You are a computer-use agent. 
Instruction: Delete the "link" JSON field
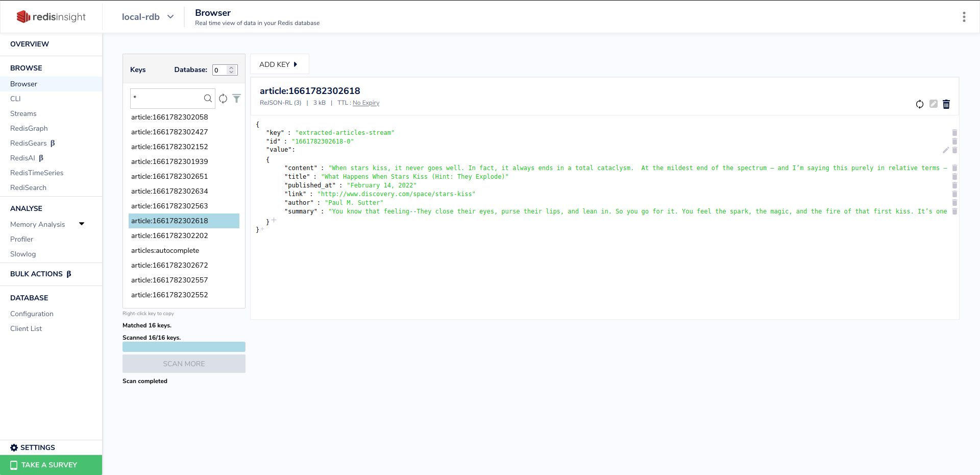954,194
